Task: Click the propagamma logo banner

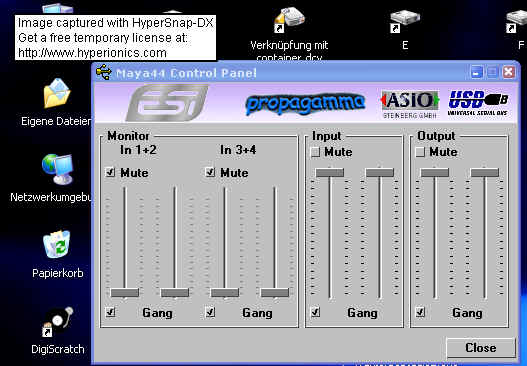Action: 305,103
